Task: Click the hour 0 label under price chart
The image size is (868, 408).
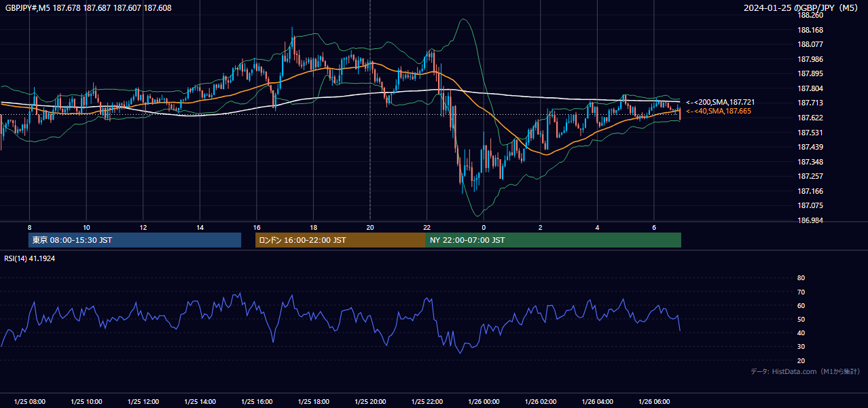Action: pyautogui.click(x=484, y=227)
